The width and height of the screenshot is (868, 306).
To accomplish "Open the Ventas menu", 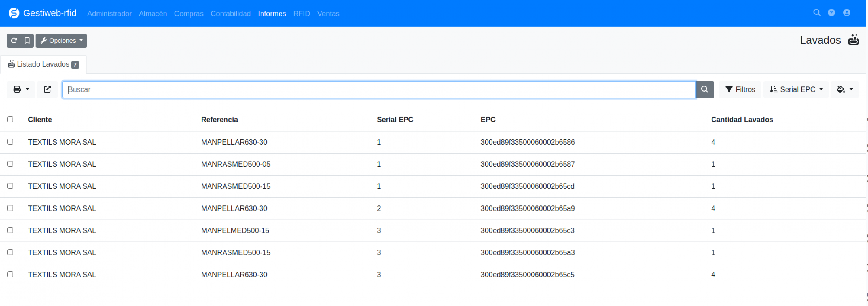I will click(328, 14).
